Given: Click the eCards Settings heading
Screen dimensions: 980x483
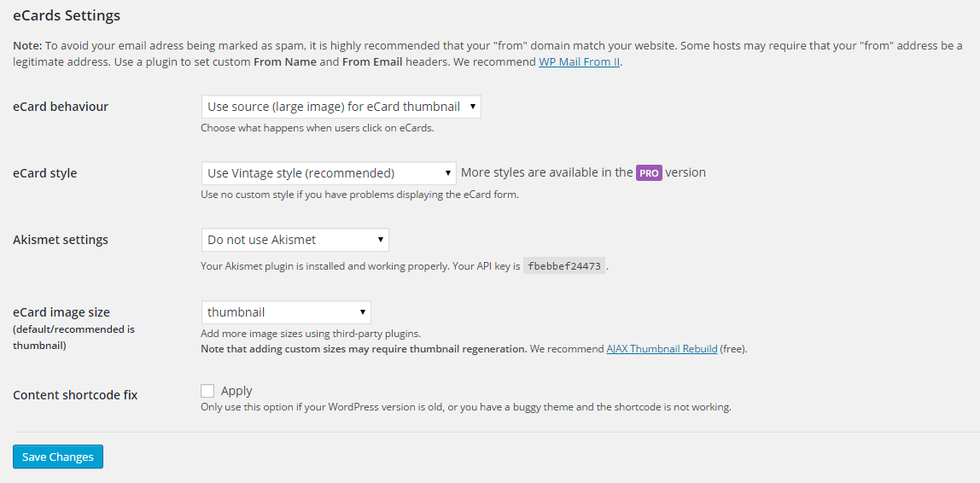Looking at the screenshot, I should [67, 15].
